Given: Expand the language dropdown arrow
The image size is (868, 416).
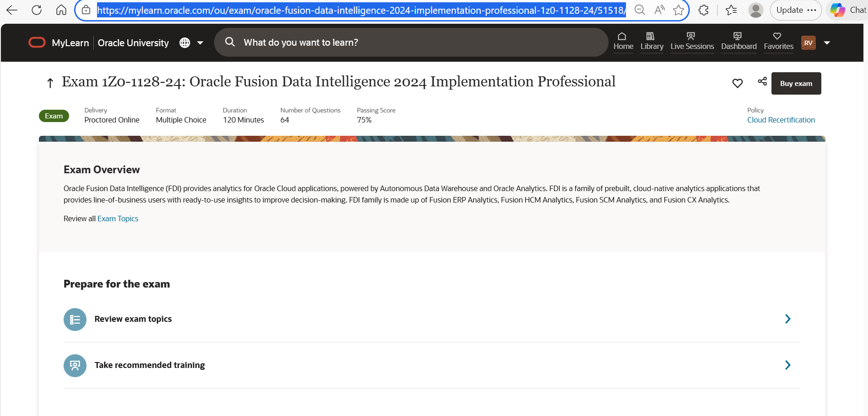Looking at the screenshot, I should [200, 43].
